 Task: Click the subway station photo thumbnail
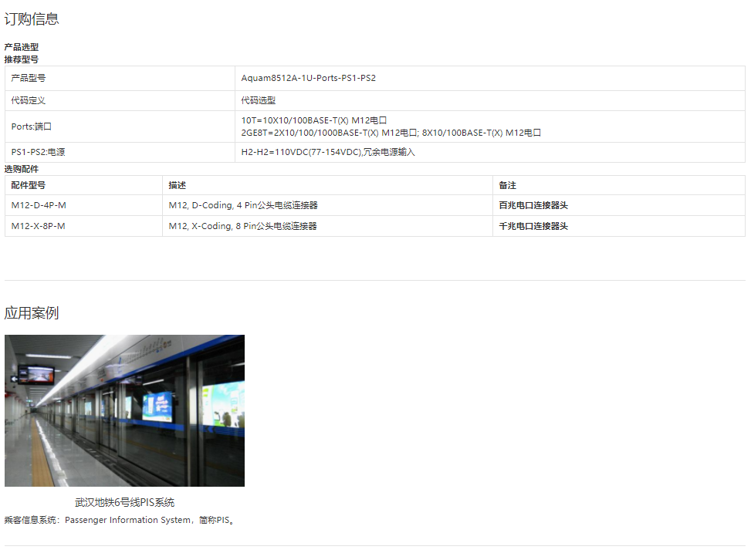[124, 410]
